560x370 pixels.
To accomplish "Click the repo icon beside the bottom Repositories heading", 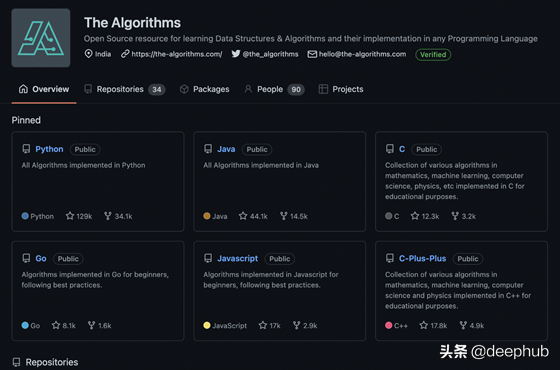I will point(16,362).
